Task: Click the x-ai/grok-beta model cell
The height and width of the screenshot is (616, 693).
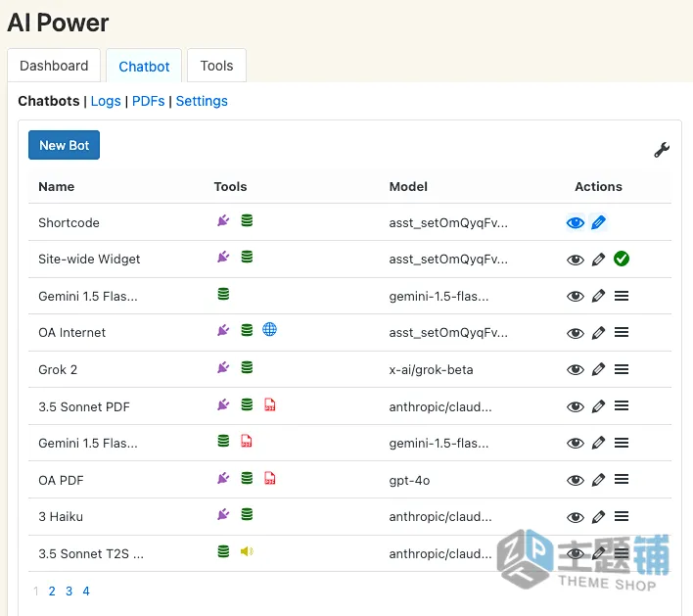Action: (431, 369)
